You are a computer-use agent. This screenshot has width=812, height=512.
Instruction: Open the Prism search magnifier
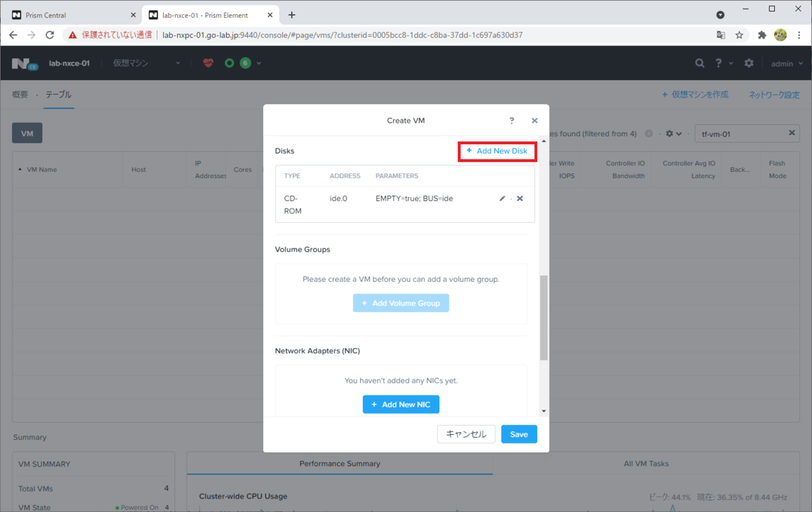coord(700,63)
